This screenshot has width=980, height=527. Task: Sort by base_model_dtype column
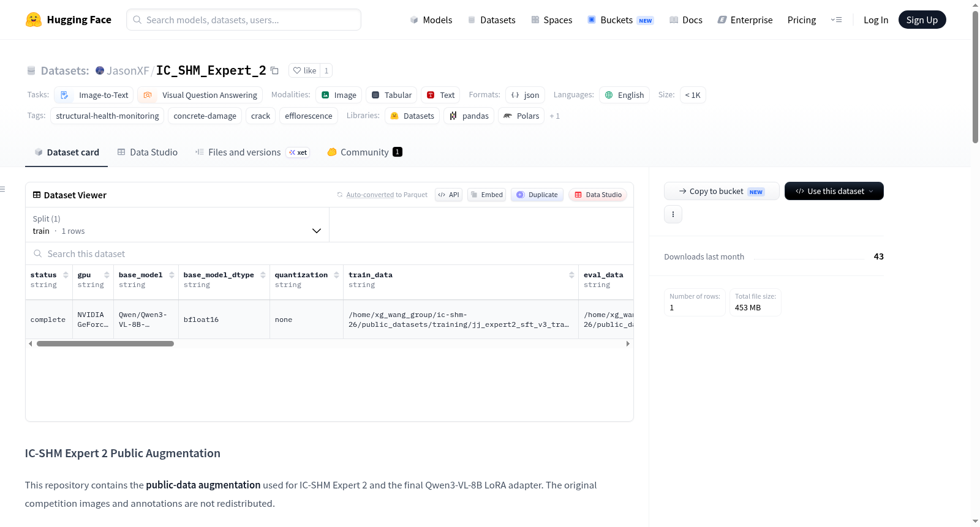click(x=263, y=275)
